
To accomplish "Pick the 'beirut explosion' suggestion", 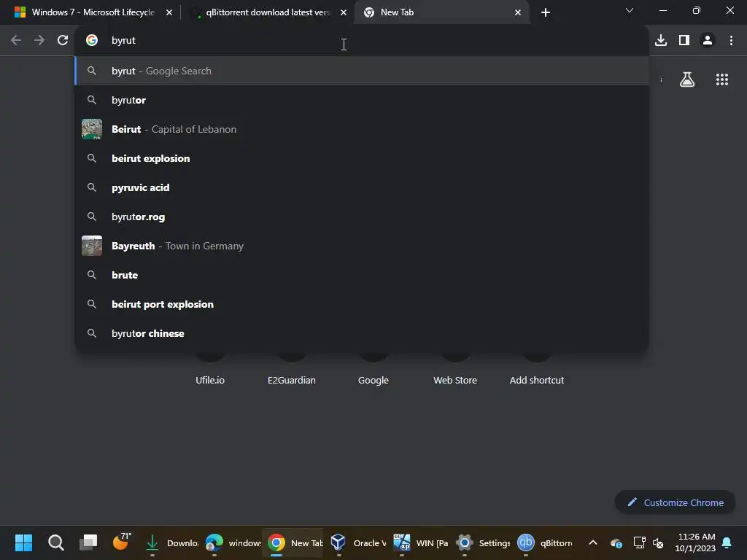I will pyautogui.click(x=362, y=158).
